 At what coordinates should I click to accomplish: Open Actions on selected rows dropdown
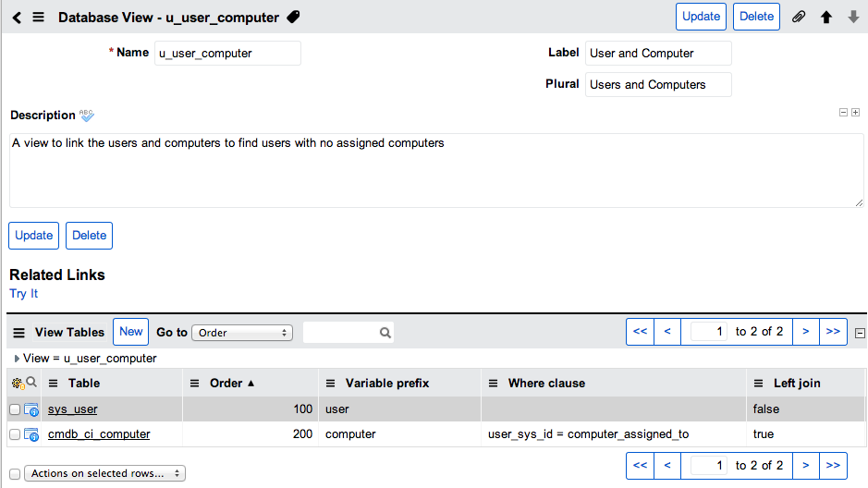[104, 473]
